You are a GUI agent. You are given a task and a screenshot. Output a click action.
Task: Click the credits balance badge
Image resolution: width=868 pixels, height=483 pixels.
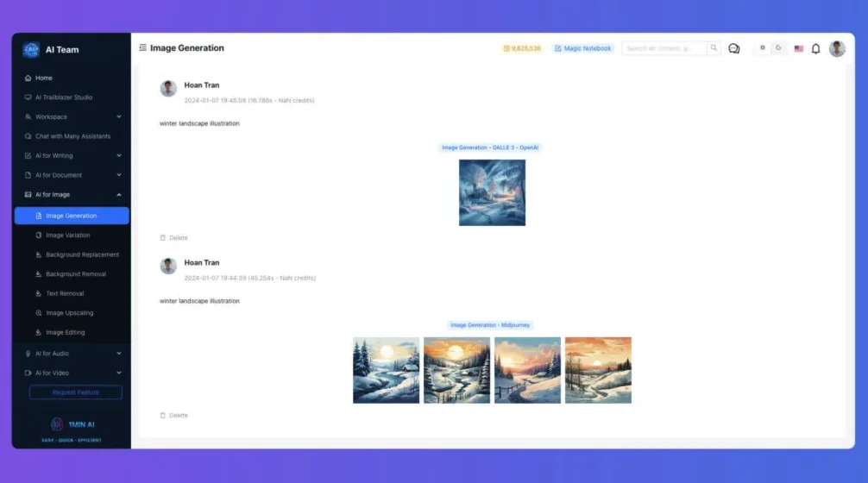pyautogui.click(x=521, y=48)
